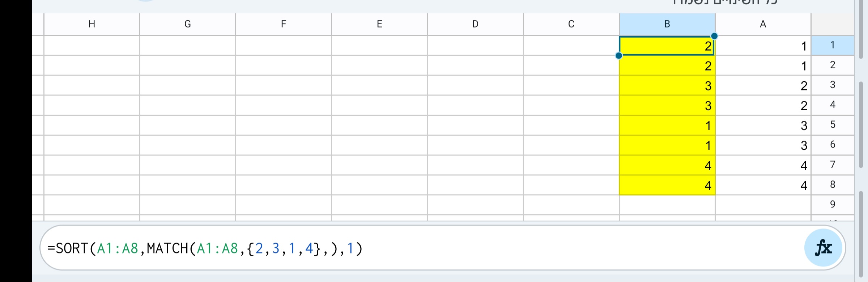Screen dimensions: 868x282
Task: Select empty cell C1 beside selection
Action: pyautogui.click(x=571, y=46)
